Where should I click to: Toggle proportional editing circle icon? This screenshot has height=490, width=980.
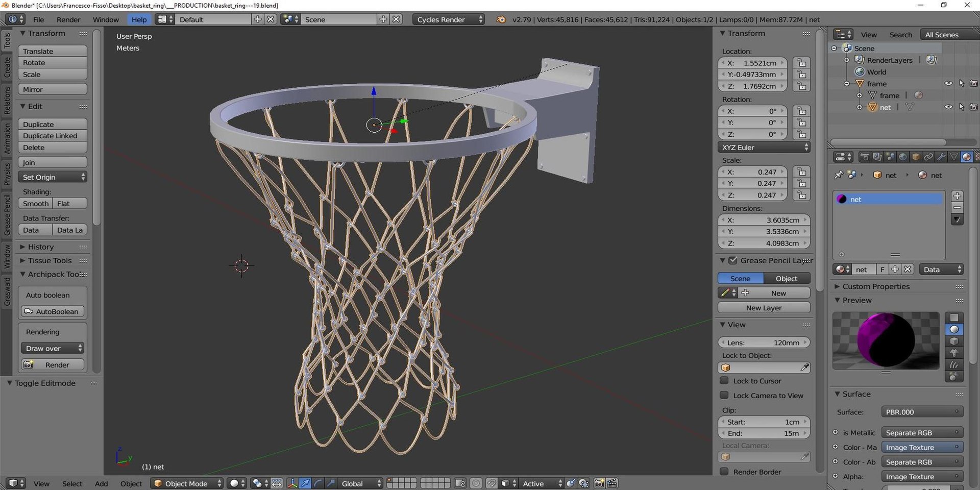point(476,483)
